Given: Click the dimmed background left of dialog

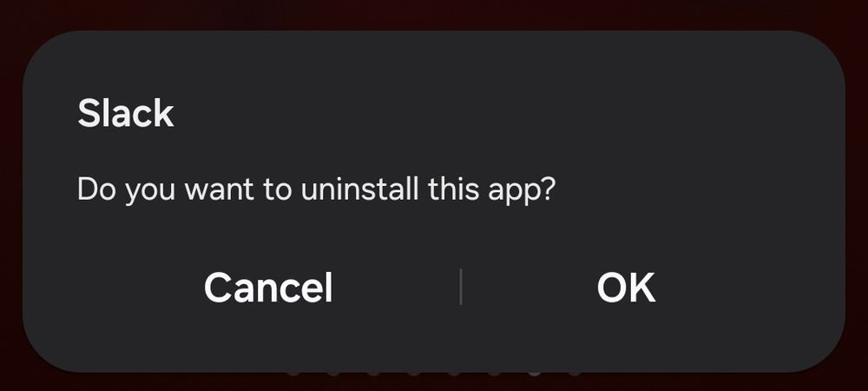Looking at the screenshot, I should pos(10,199).
